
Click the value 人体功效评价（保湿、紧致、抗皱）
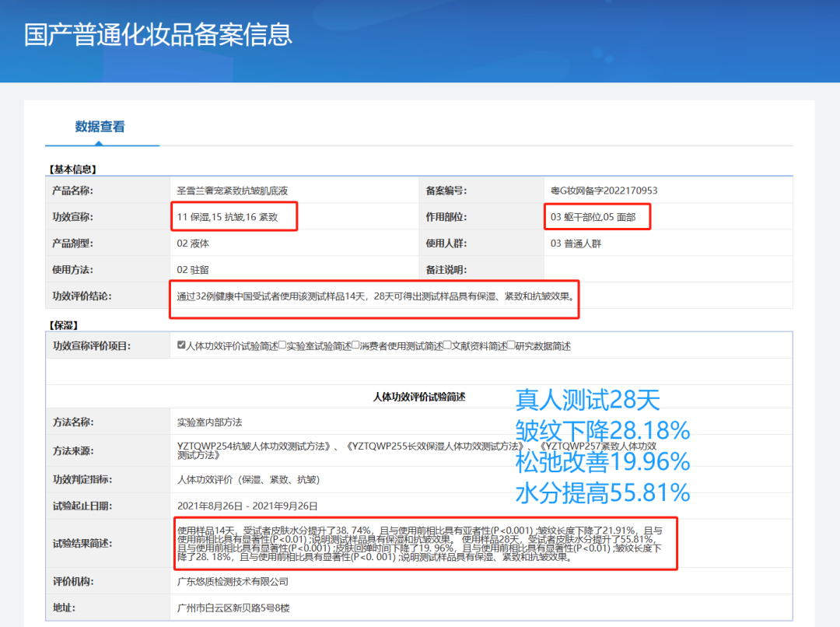[249, 480]
